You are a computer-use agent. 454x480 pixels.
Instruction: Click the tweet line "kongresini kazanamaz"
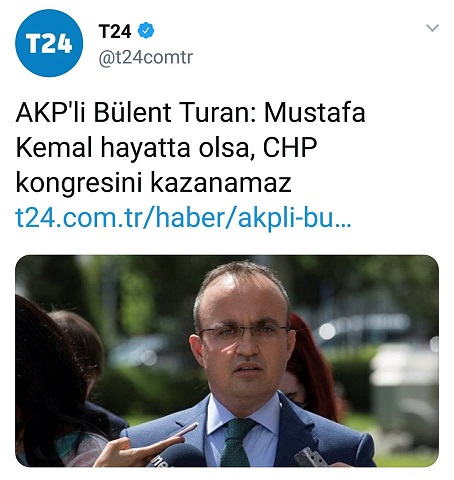[153, 183]
